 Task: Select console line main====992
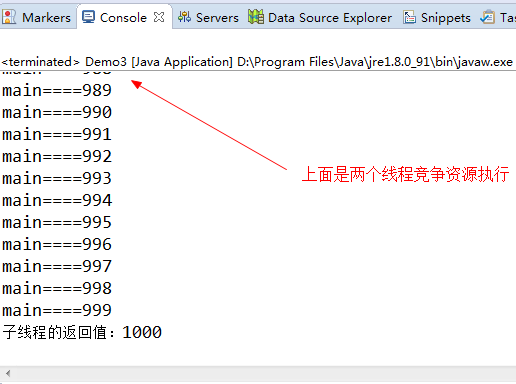[x=57, y=156]
